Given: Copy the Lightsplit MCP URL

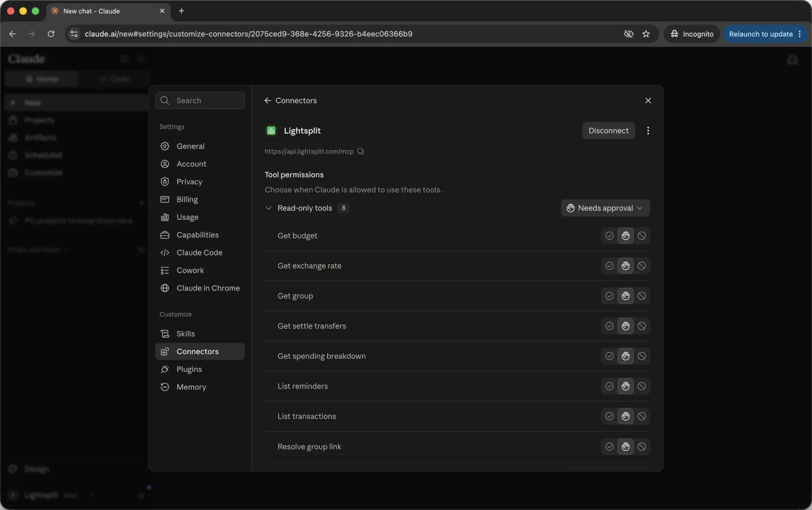Looking at the screenshot, I should click(360, 151).
